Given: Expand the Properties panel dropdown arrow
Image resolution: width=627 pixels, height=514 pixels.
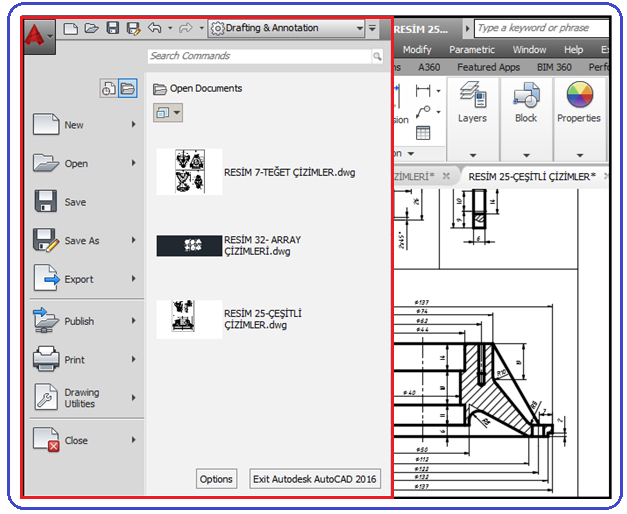Looking at the screenshot, I should (x=579, y=155).
